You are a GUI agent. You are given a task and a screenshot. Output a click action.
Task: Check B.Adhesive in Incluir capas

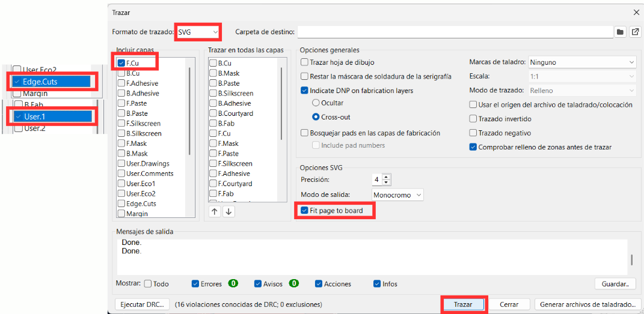(x=121, y=94)
